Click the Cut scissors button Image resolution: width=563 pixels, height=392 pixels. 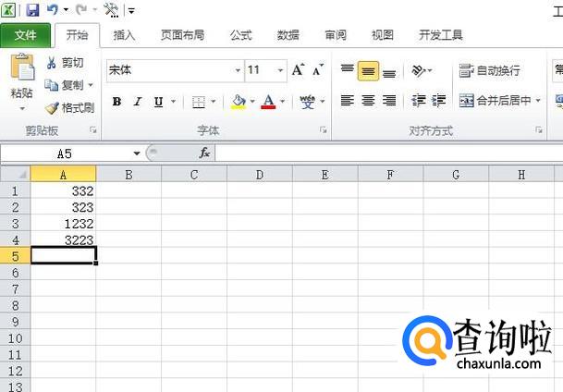[x=65, y=63]
